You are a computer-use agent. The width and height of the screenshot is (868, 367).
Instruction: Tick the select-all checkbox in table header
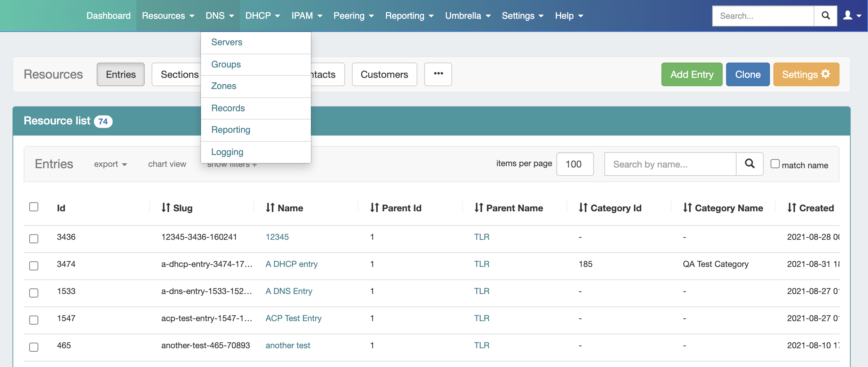click(34, 207)
